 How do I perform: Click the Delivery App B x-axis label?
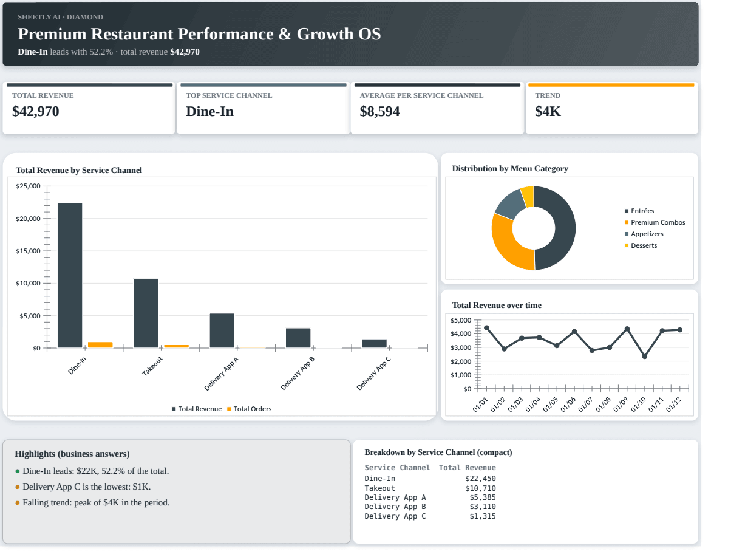298,373
